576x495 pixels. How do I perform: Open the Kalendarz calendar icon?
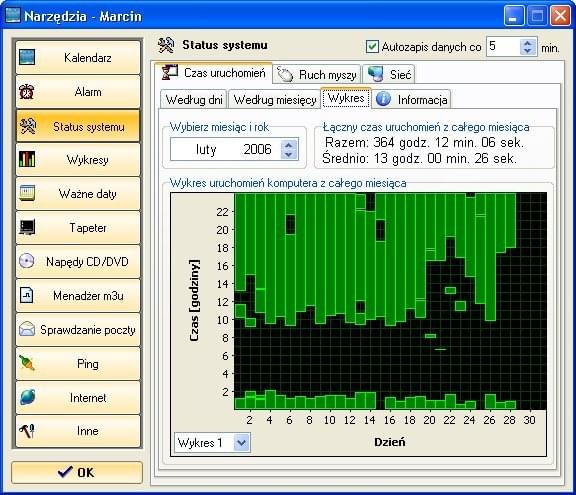pos(27,57)
